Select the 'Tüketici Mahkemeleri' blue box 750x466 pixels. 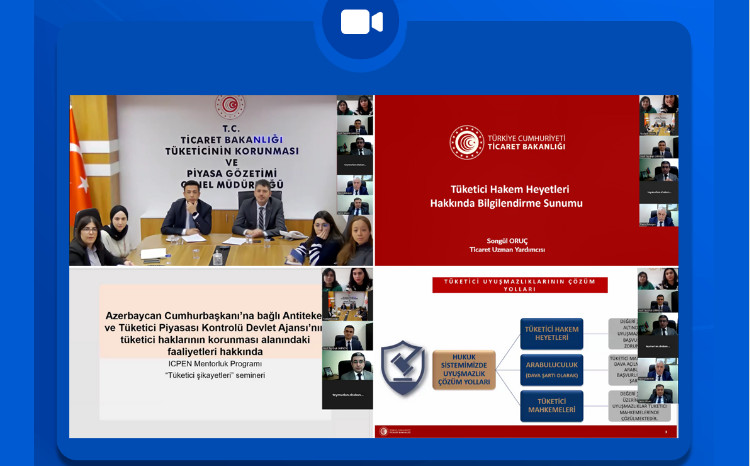coord(551,406)
